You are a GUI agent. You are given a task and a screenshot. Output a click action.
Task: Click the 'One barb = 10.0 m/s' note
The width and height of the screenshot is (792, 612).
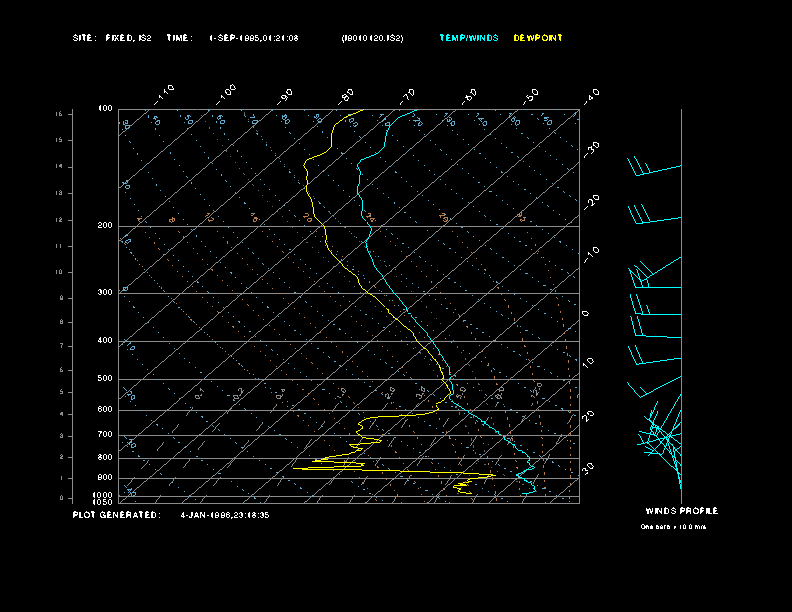673,527
